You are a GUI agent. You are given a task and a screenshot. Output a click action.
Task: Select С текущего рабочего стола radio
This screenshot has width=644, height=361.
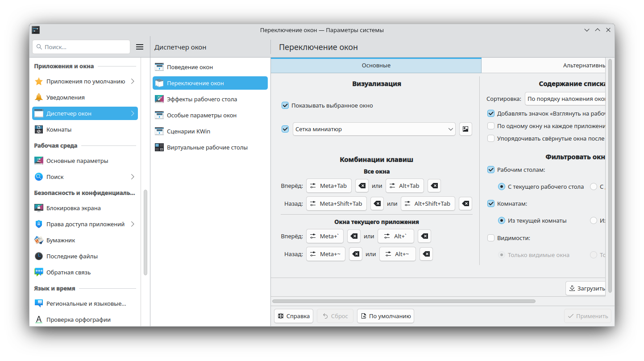point(502,187)
